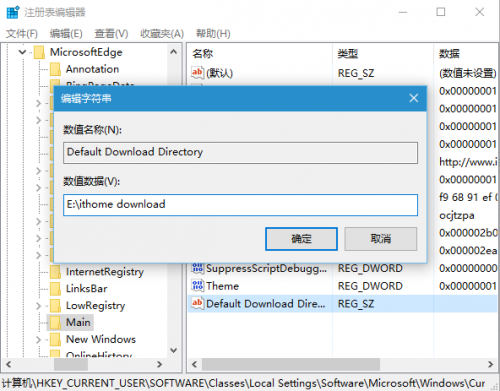Select the SuppressScriptDebugg... value name
Screen dimensions: 500x391
coord(266,268)
